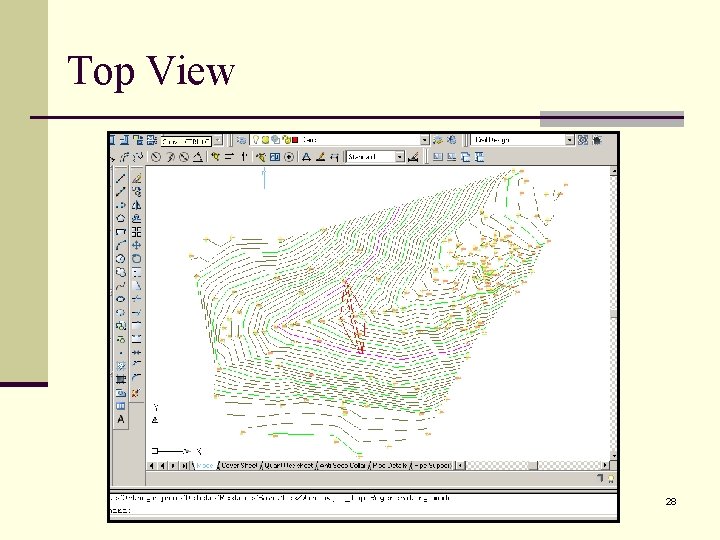
Task: Select the Arc draw tool
Action: (121, 245)
